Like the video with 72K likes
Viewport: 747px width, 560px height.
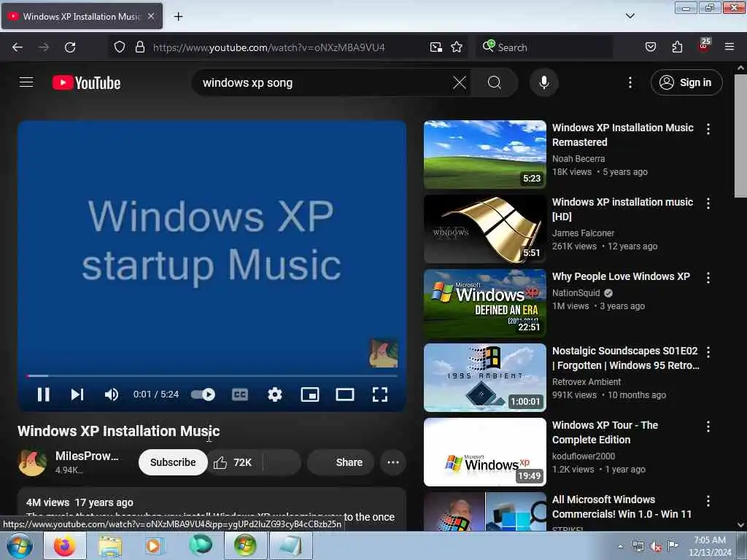(x=234, y=462)
